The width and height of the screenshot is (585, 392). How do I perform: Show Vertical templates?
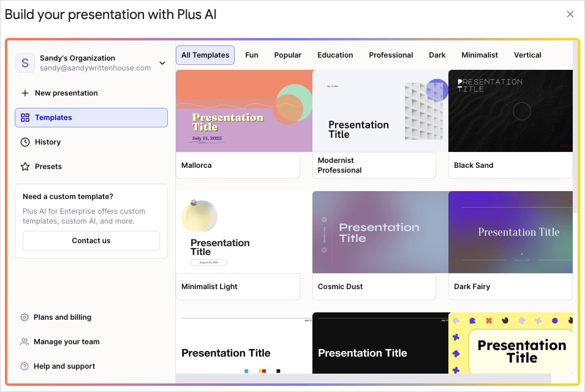(x=527, y=55)
